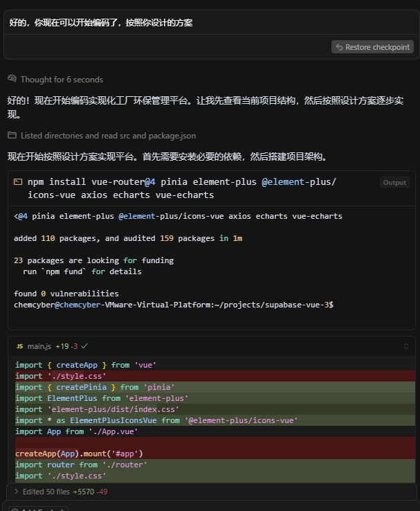Click the 'found 0 vulnerabilities' terminal line
This screenshot has height=511, width=420.
66,294
